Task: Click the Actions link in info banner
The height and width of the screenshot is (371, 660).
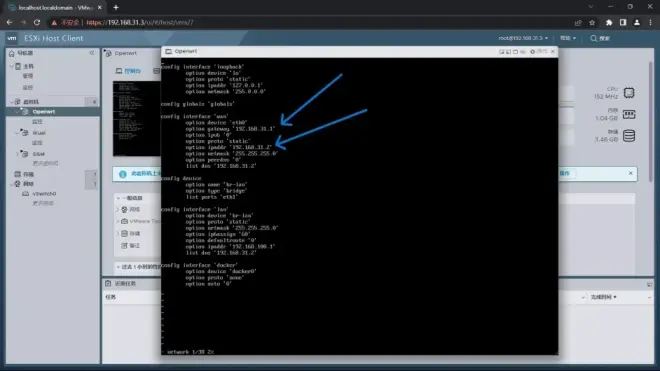Action: click(x=564, y=173)
